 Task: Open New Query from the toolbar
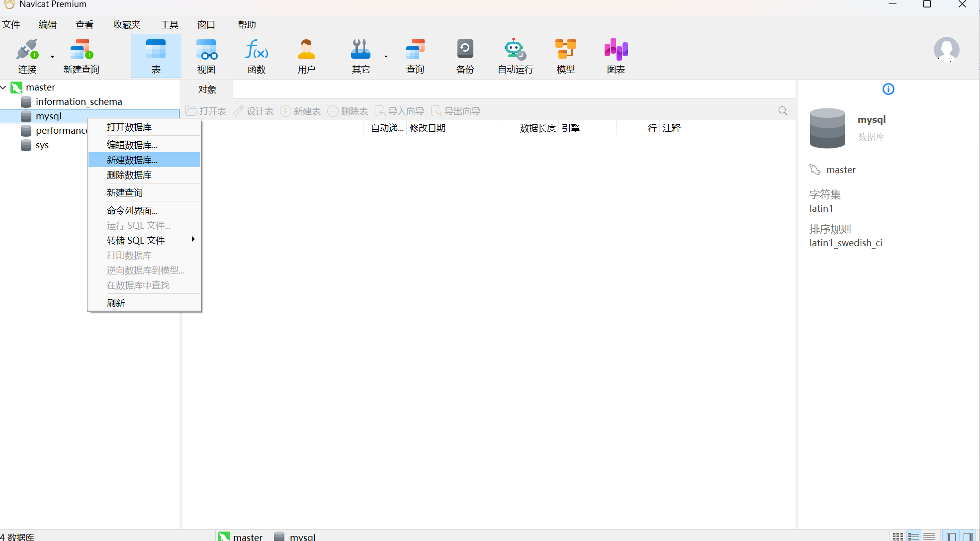tap(81, 55)
